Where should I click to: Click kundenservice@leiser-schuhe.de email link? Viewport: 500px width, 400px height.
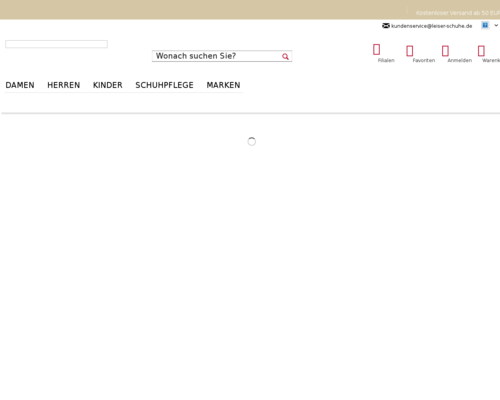click(432, 26)
